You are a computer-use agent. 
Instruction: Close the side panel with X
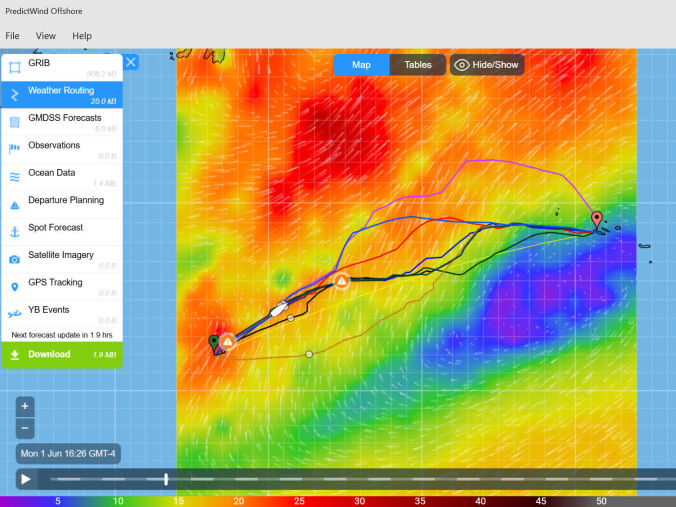click(x=131, y=63)
